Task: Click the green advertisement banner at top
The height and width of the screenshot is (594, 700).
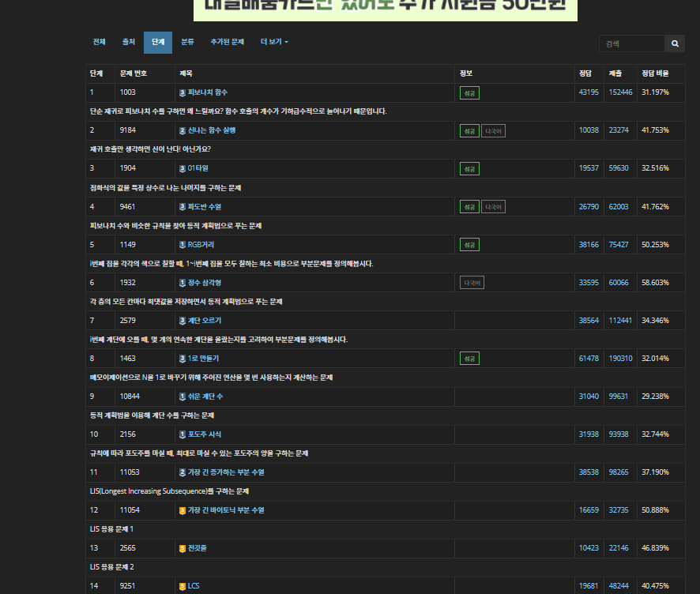Action: 386,9
